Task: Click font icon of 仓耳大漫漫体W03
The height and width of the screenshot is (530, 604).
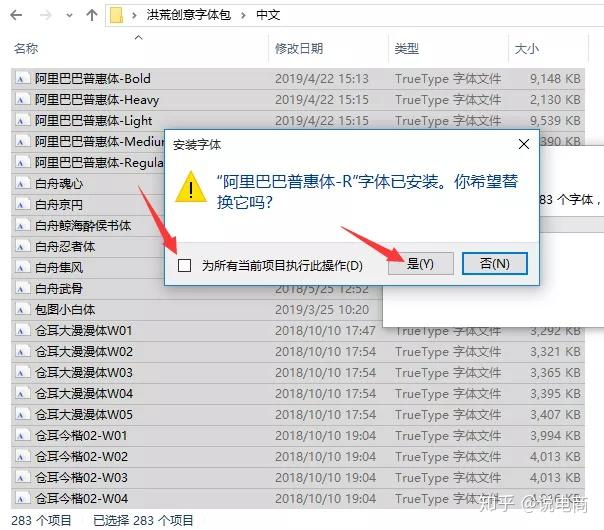Action: (22, 372)
